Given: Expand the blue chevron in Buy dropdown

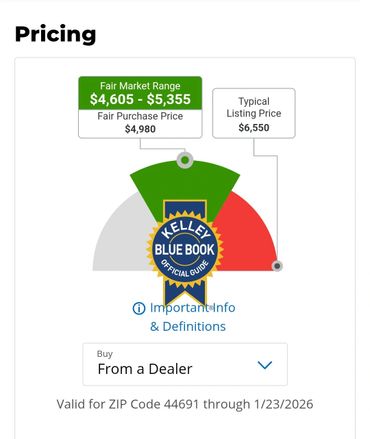Looking at the screenshot, I should tap(265, 365).
